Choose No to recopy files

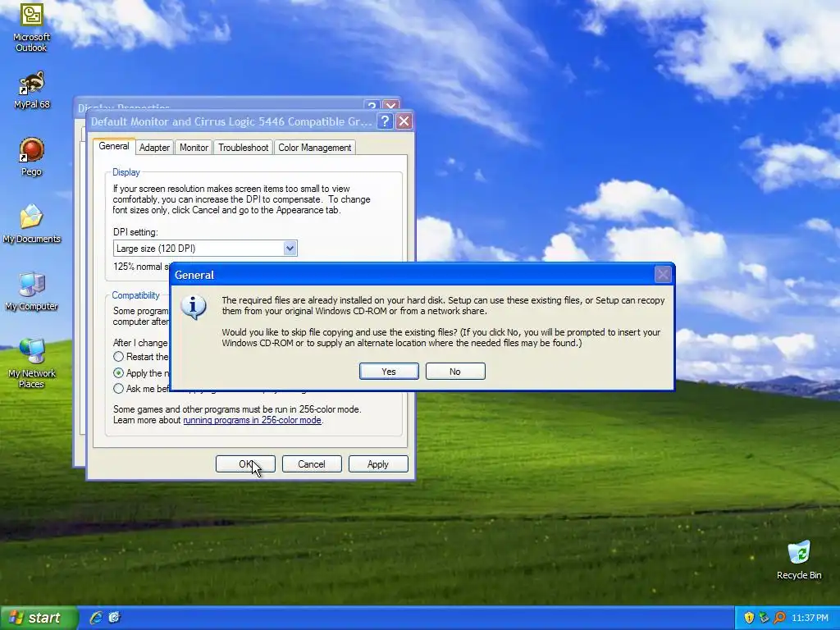(455, 372)
